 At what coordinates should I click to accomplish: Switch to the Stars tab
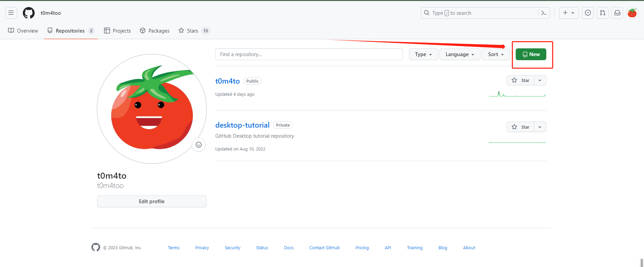[194, 31]
